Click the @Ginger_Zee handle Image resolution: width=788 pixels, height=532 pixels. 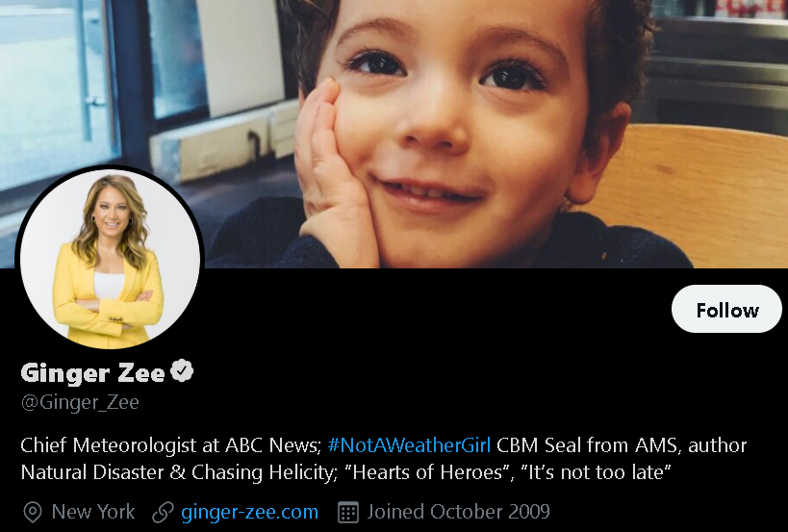[80, 402]
